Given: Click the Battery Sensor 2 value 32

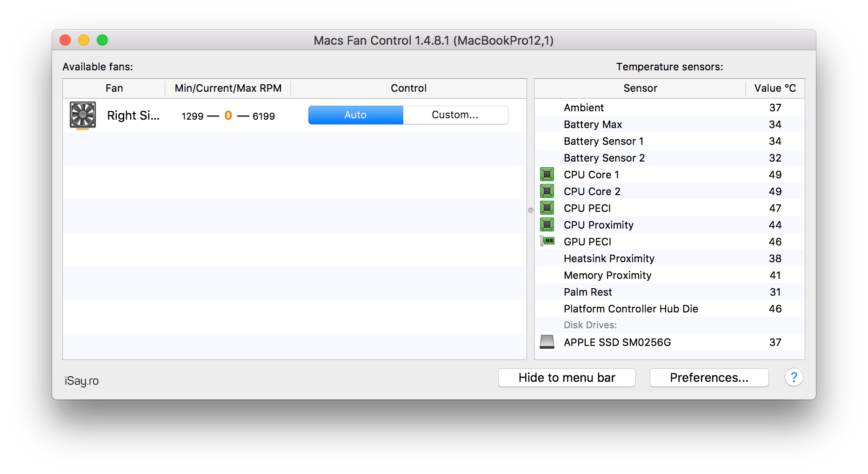Looking at the screenshot, I should click(775, 158).
